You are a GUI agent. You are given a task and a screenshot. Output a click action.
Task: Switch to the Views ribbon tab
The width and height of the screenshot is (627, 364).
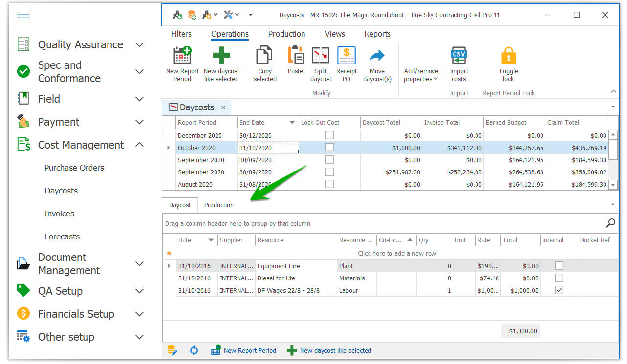click(335, 34)
